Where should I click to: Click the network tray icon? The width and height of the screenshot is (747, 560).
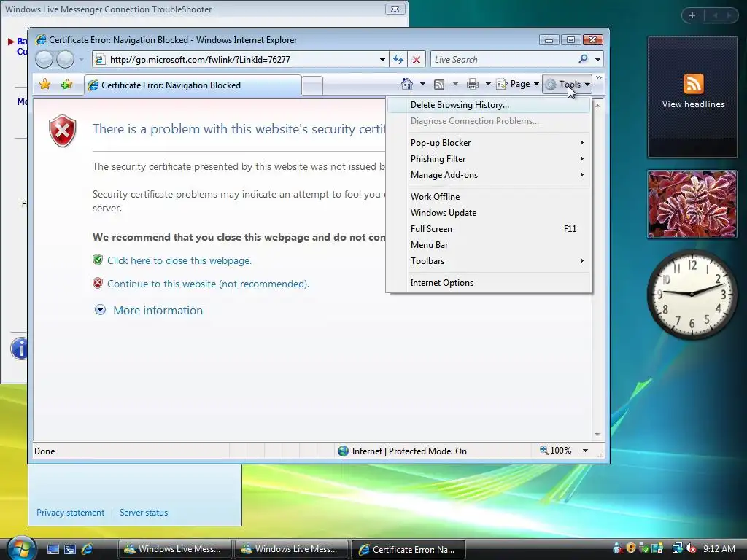tap(677, 548)
